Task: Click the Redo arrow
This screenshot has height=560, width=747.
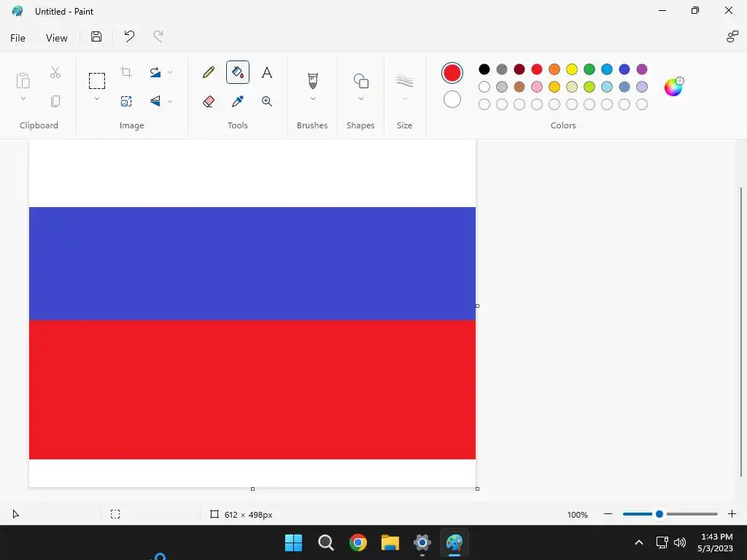Action: [158, 36]
